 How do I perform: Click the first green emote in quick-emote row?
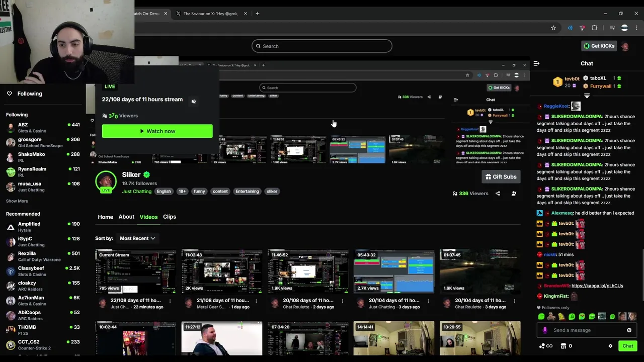[x=541, y=317]
